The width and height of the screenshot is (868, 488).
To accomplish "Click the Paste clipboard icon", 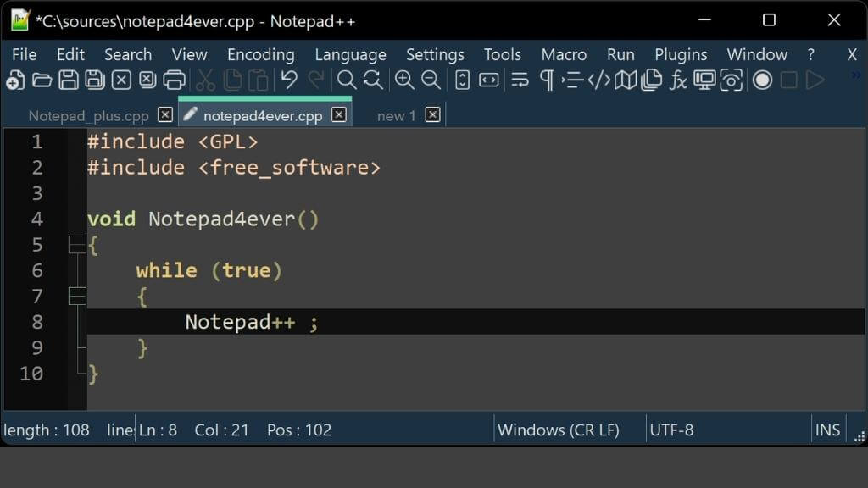I will 259,80.
